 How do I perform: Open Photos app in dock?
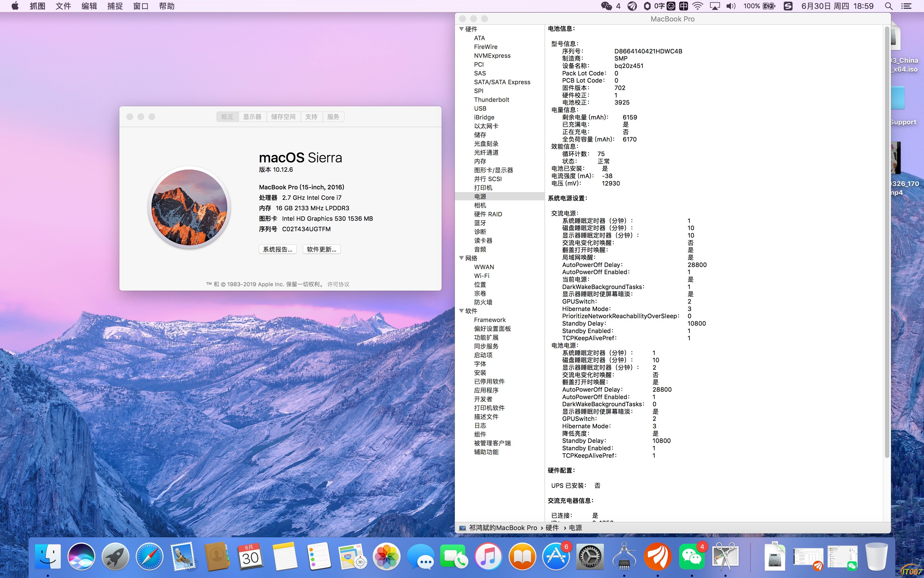[386, 556]
